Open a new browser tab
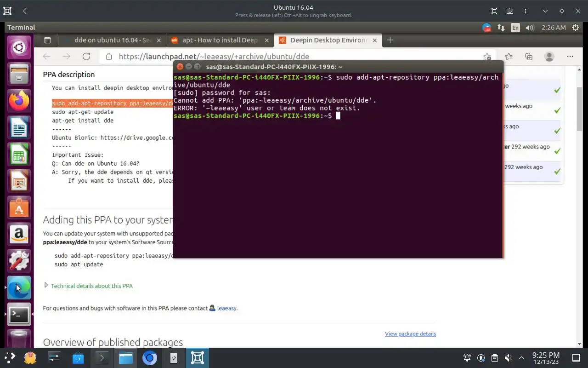 pos(390,40)
